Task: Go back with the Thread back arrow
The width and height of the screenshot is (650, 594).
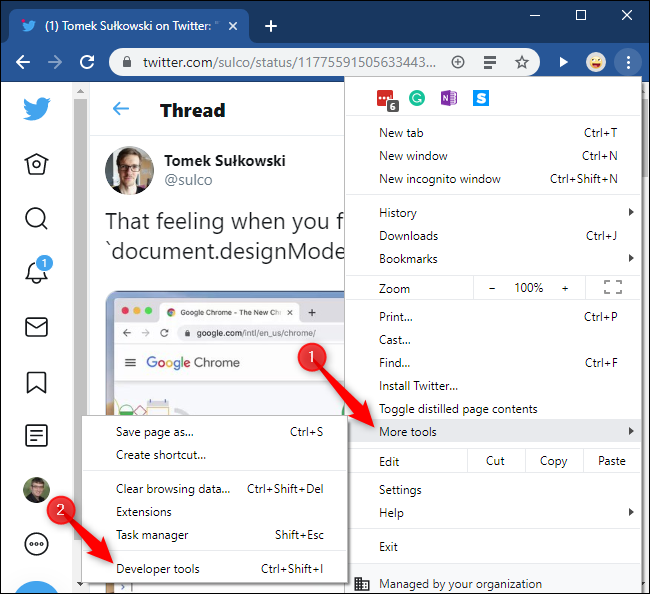Action: tap(121, 109)
